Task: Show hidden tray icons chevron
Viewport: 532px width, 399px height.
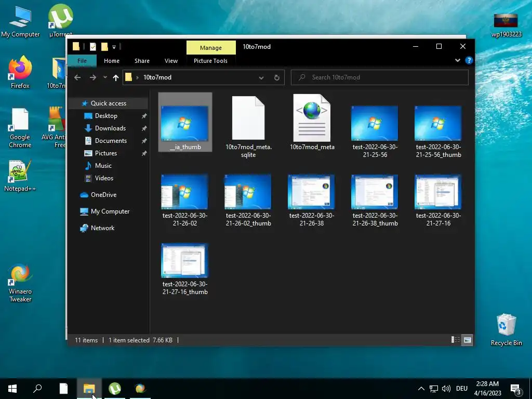Action: pos(421,389)
